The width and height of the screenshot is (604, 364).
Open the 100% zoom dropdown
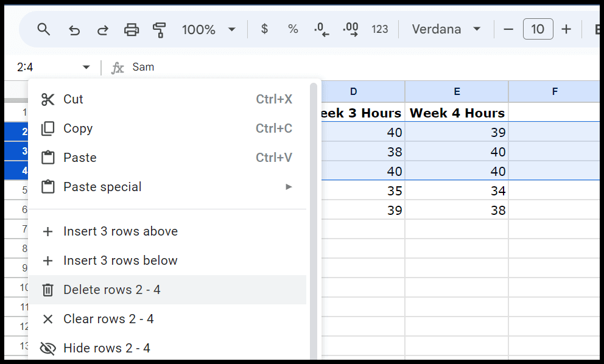pyautogui.click(x=208, y=29)
